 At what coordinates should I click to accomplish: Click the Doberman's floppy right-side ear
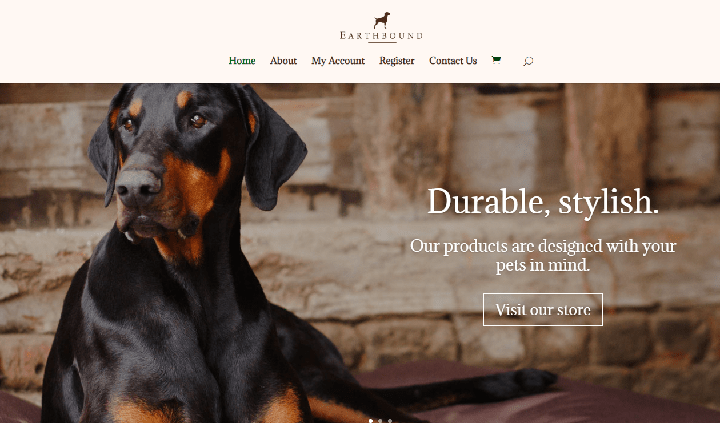coord(274,152)
